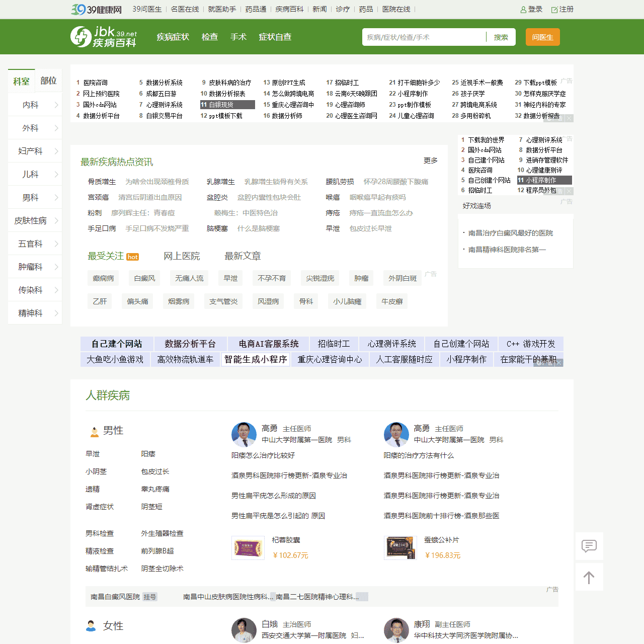Screen dimensions: 644x644
Task: Click the 杞蓉胶囊 product thumbnail
Action: click(248, 547)
